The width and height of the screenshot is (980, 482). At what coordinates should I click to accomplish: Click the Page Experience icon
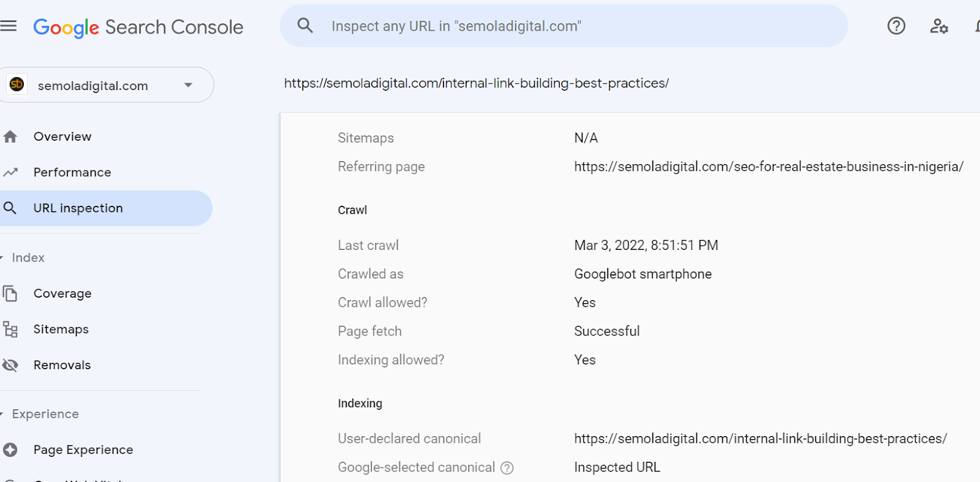click(10, 450)
